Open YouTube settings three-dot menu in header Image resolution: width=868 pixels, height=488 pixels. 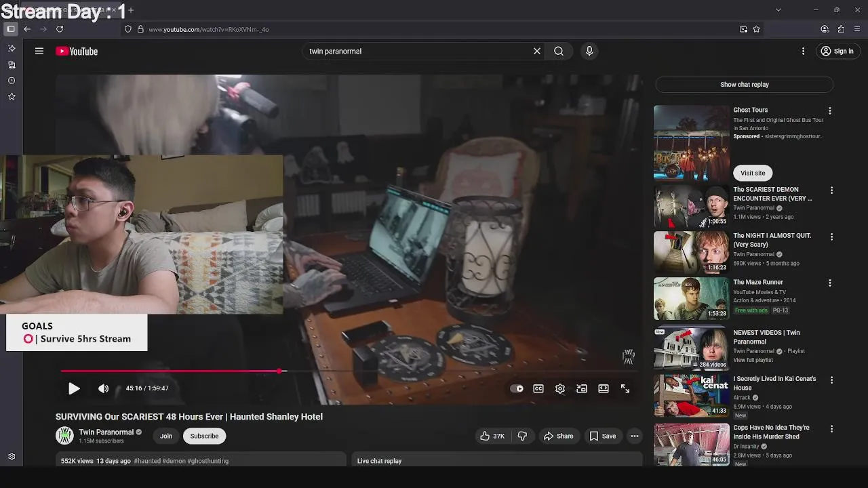(x=803, y=51)
